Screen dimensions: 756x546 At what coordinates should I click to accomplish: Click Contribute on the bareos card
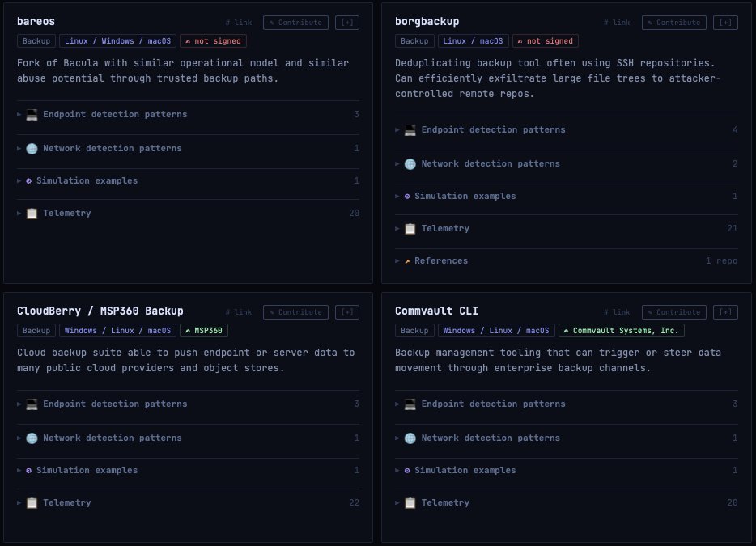(295, 23)
